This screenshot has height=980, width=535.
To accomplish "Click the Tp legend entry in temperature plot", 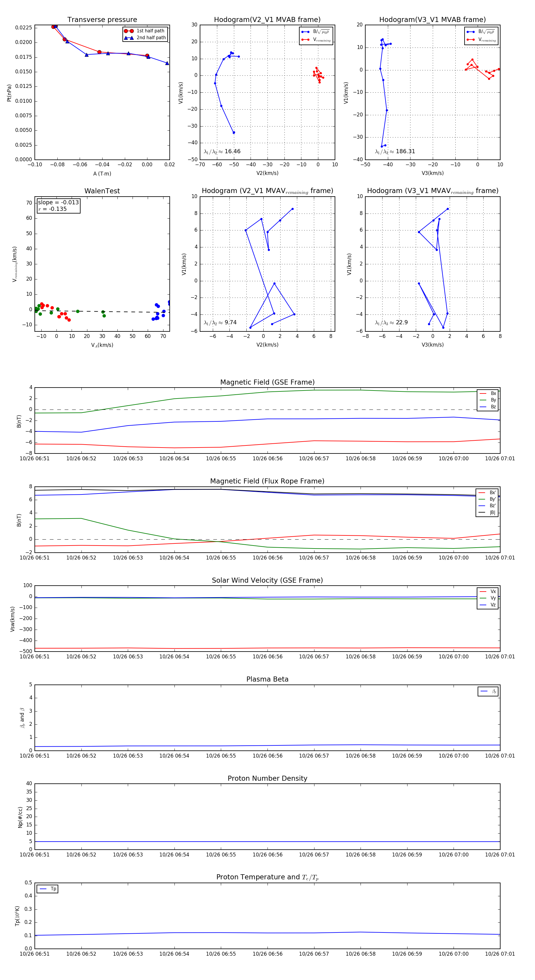I will 48,889.
